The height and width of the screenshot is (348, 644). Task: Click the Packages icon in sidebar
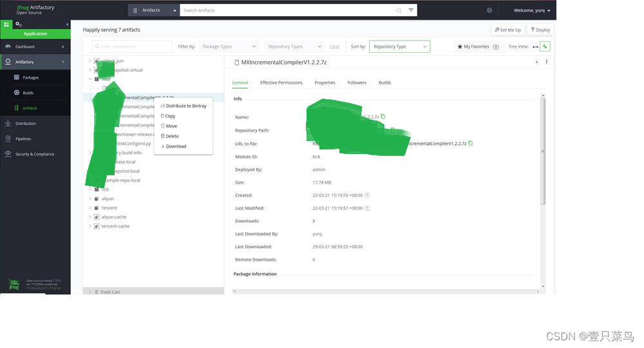pos(17,77)
